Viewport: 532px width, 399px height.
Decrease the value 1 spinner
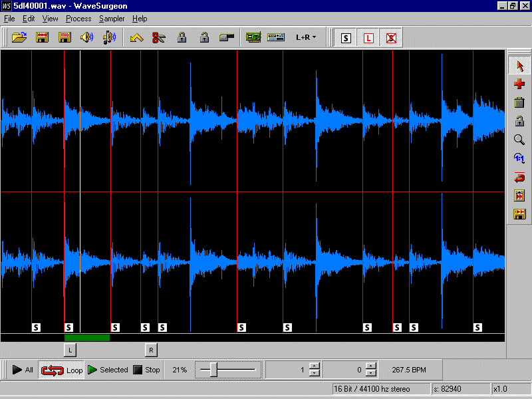[x=315, y=374]
